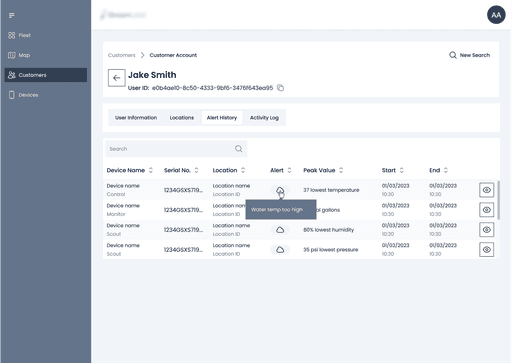512x363 pixels.
Task: View alert details for gallons row
Action: pos(487,210)
